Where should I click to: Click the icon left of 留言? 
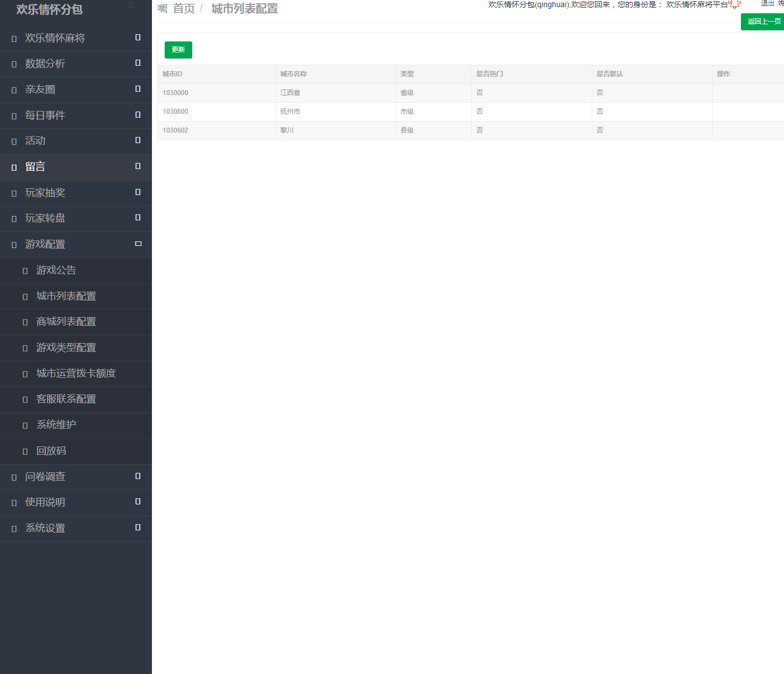[14, 167]
